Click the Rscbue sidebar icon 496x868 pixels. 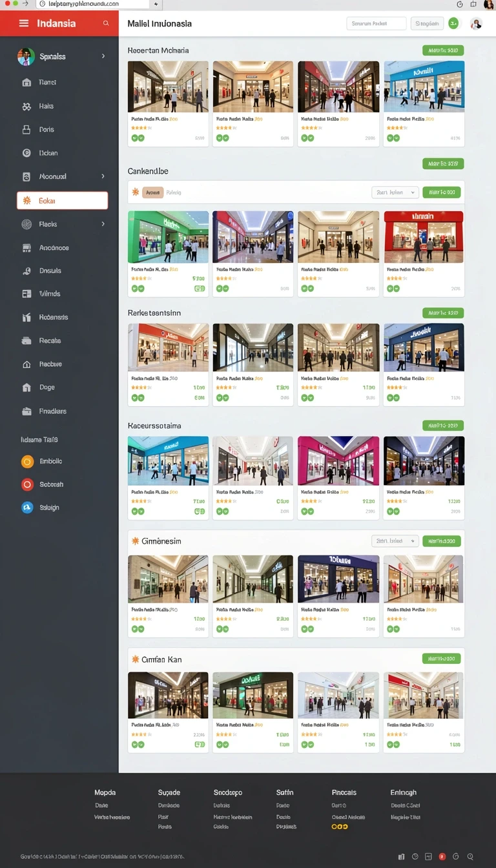[x=26, y=364]
